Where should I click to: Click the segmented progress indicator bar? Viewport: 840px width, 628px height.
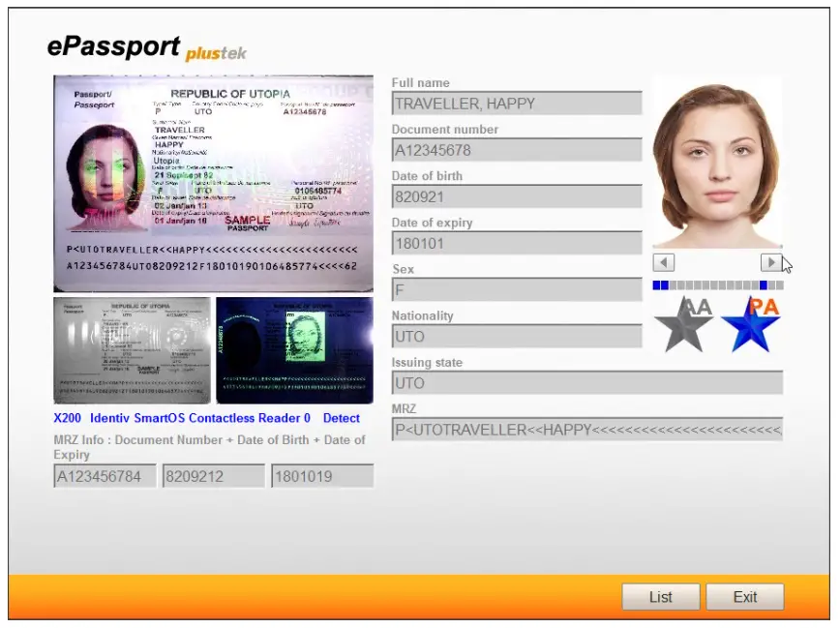click(719, 284)
